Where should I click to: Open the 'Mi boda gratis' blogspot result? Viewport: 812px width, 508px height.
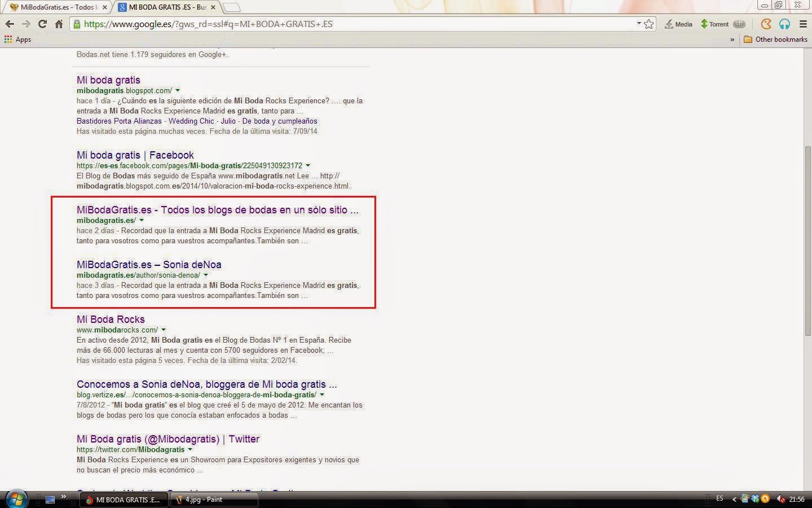tap(108, 80)
